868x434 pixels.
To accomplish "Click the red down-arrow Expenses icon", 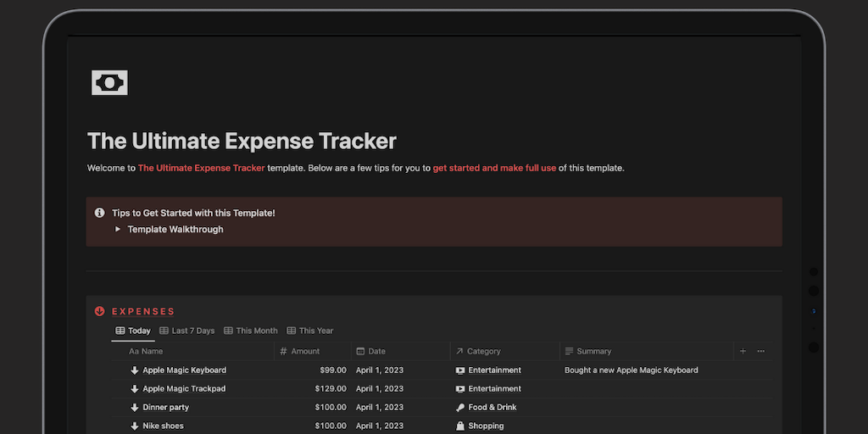I will [100, 311].
